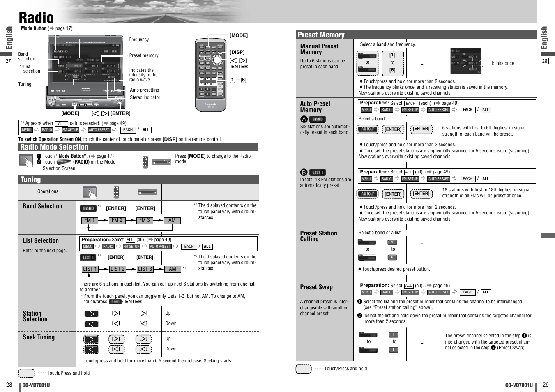Select bold ALL in section B preparation path
This screenshot has width=555, height=392.
486,179
